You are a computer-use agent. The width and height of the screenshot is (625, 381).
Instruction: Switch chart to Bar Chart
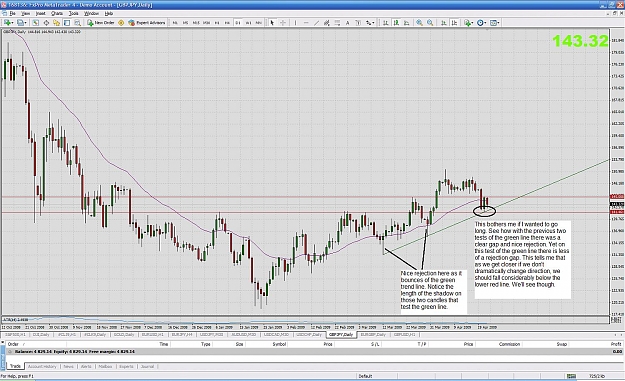pos(385,23)
